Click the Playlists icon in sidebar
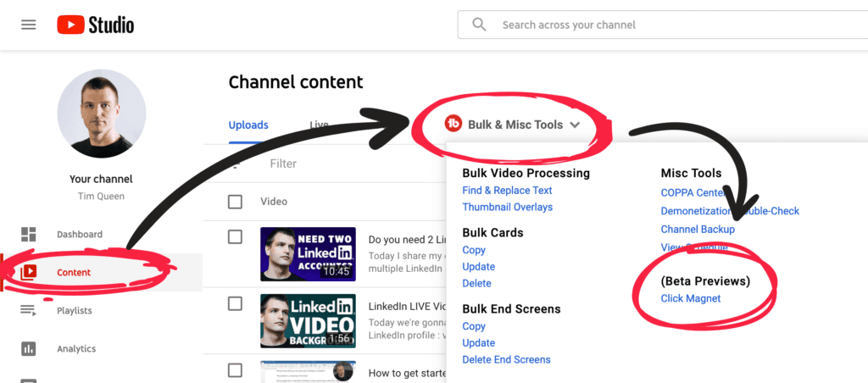The image size is (868, 383). (x=29, y=311)
